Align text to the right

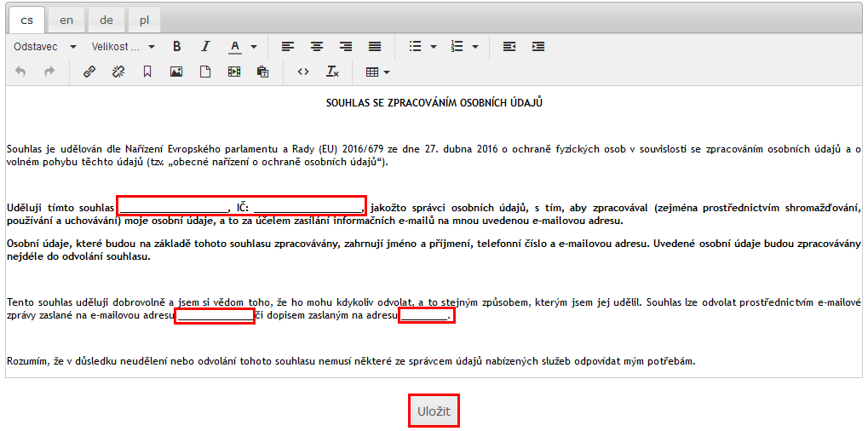click(346, 47)
